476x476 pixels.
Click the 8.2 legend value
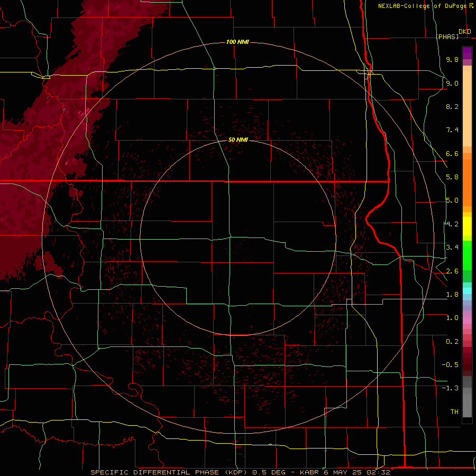point(452,106)
